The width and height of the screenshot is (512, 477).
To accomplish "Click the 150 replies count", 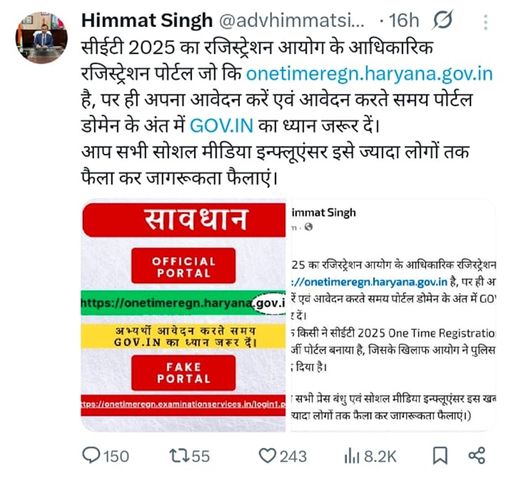I will click(x=116, y=456).
